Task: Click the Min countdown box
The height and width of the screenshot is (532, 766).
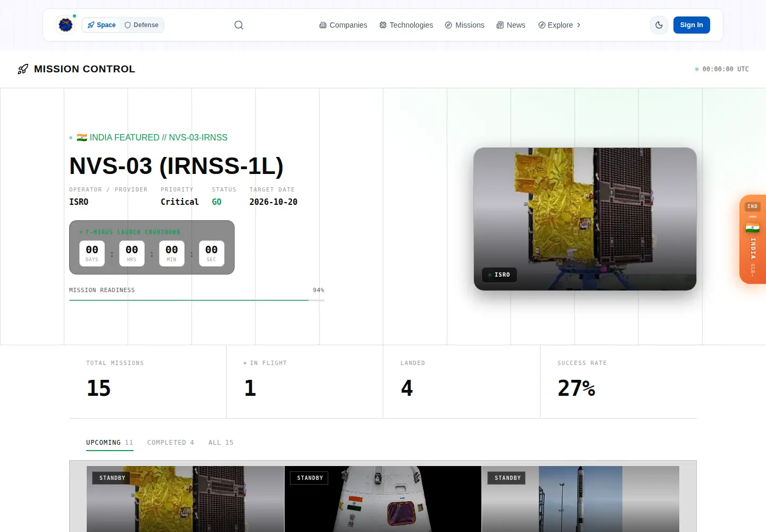Action: click(x=171, y=253)
